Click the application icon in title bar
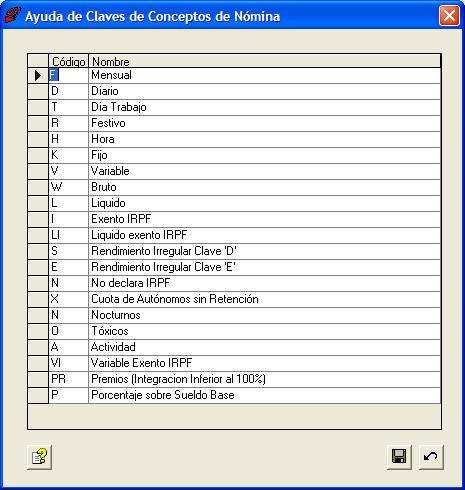Viewport: 465px width, 490px height. click(x=13, y=15)
